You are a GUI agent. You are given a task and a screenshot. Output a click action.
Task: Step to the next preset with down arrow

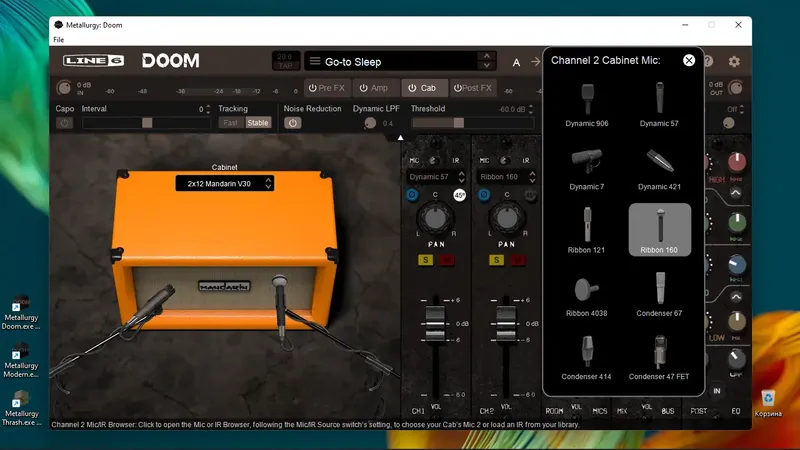487,66
